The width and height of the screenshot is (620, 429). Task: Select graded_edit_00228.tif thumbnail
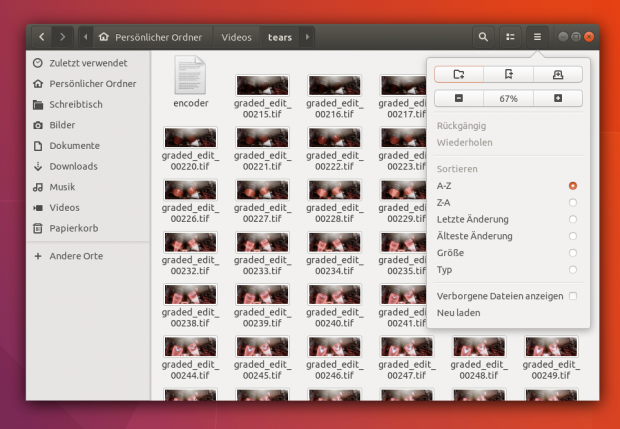tap(335, 190)
